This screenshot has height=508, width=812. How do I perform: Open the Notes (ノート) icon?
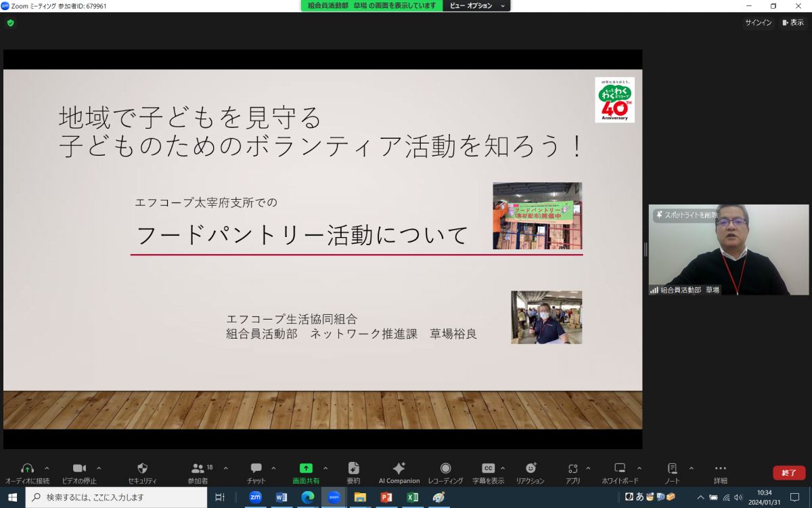672,468
